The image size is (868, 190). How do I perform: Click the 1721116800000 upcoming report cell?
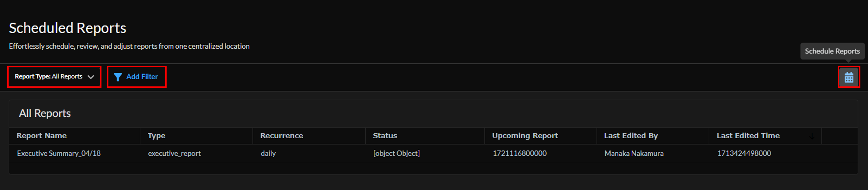tap(519, 153)
